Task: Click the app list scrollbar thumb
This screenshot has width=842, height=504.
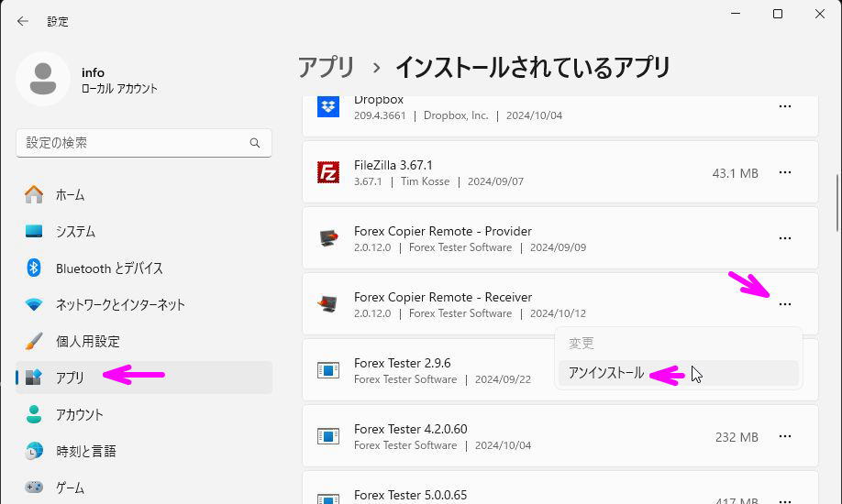Action: 837,203
